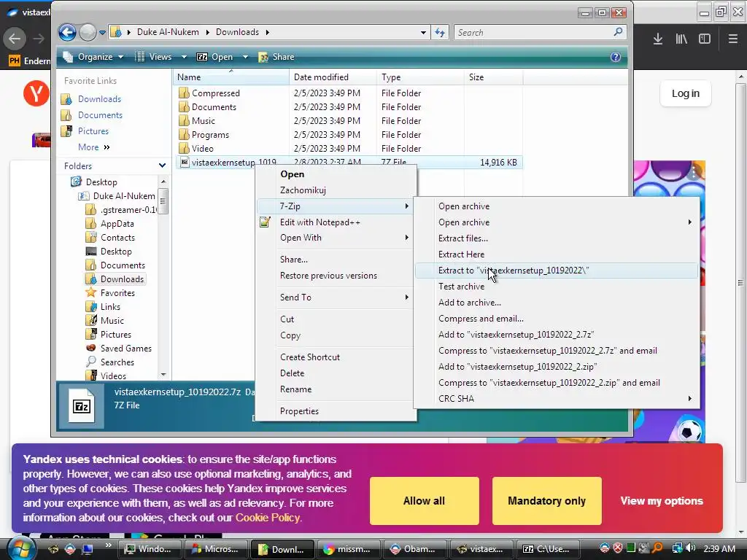Sort by Name column header
This screenshot has width=747, height=560.
pos(231,77)
